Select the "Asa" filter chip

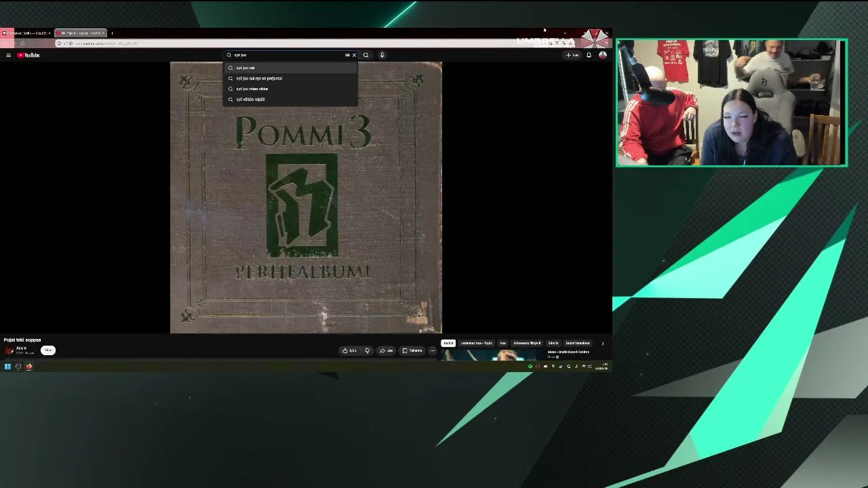[x=502, y=343]
